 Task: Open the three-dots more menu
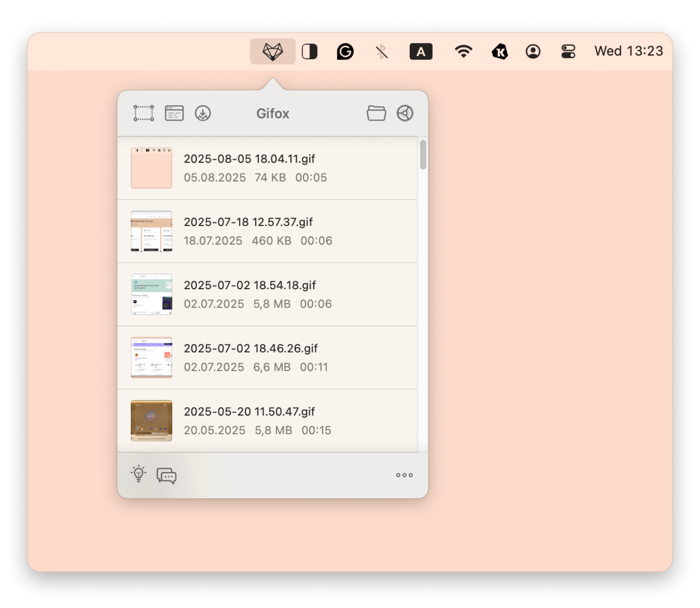tap(404, 475)
